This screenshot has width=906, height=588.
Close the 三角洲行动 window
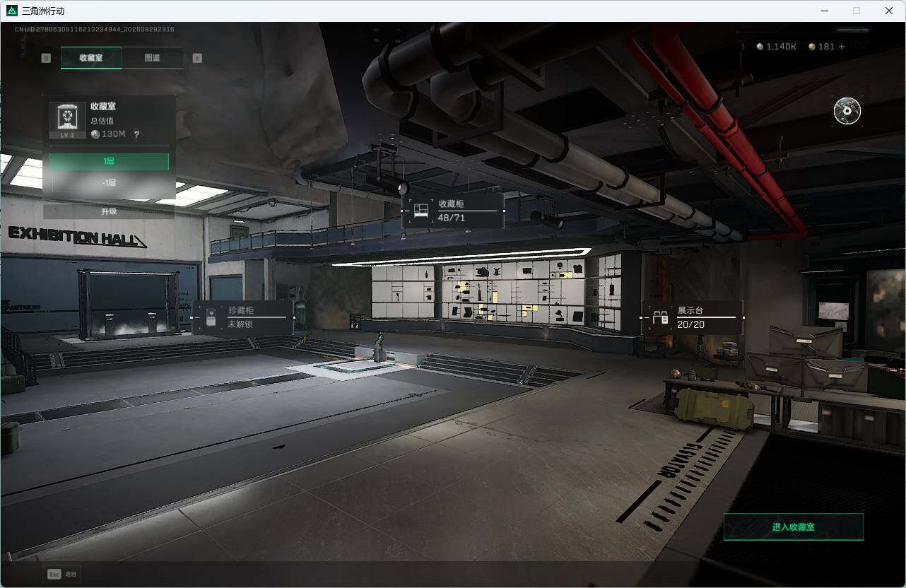[889, 11]
